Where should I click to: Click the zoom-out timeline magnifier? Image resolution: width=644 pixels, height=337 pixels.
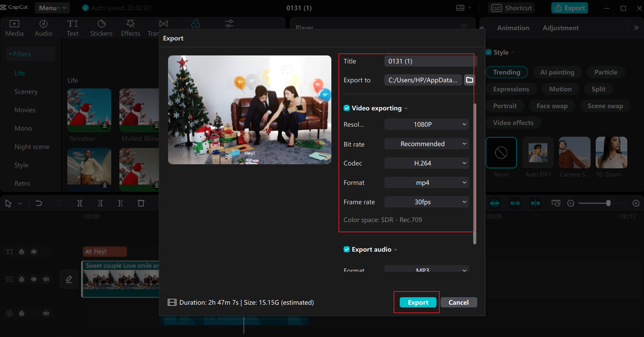point(571,203)
